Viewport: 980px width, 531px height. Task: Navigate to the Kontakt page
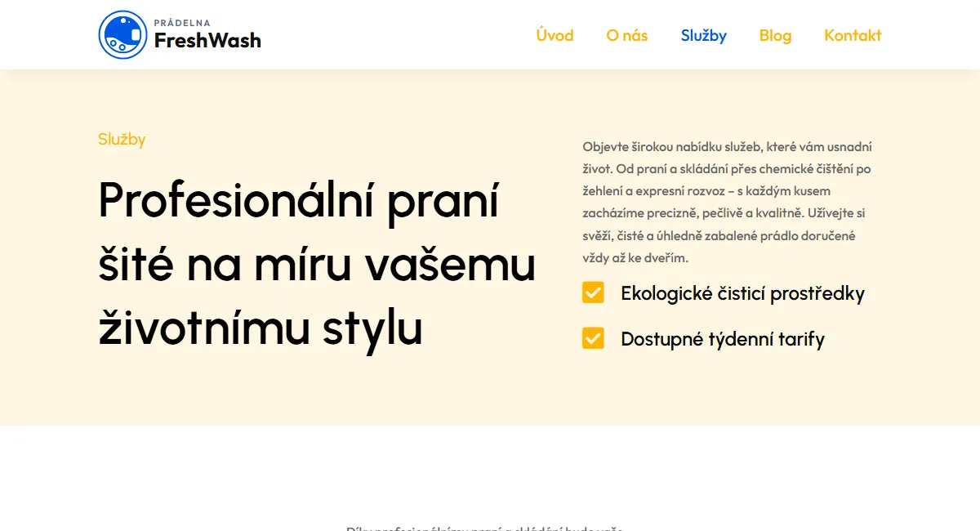tap(853, 35)
